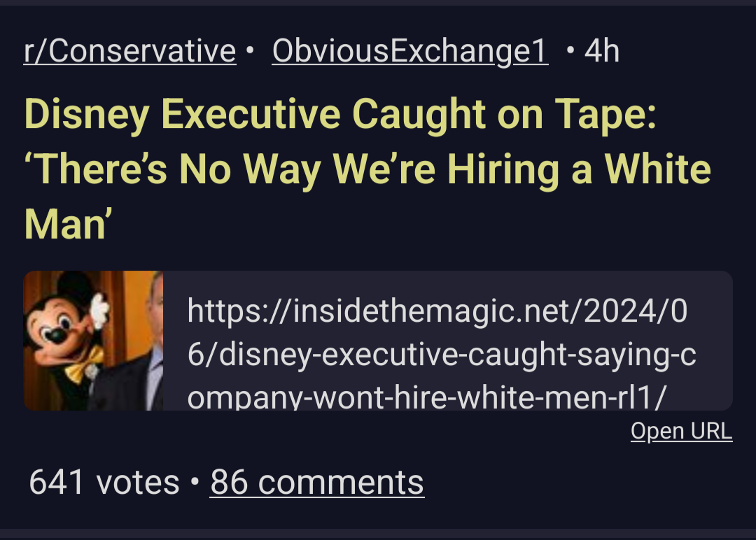Click the 641 votes count

click(104, 483)
